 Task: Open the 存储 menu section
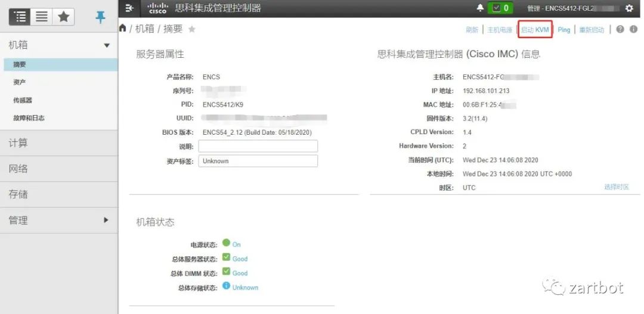tap(58, 195)
